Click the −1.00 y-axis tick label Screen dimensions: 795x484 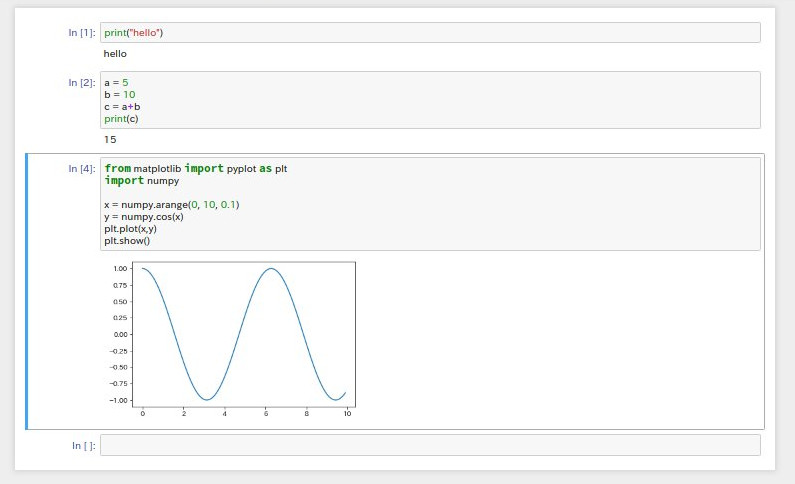[x=118, y=400]
